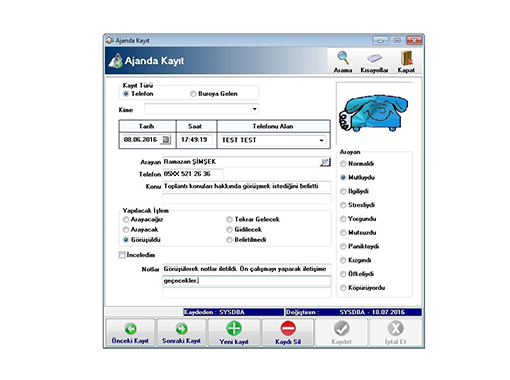The height and width of the screenshot is (380, 510).
Task: Go to previous record with Önceki Kayıt
Action: pos(130,333)
